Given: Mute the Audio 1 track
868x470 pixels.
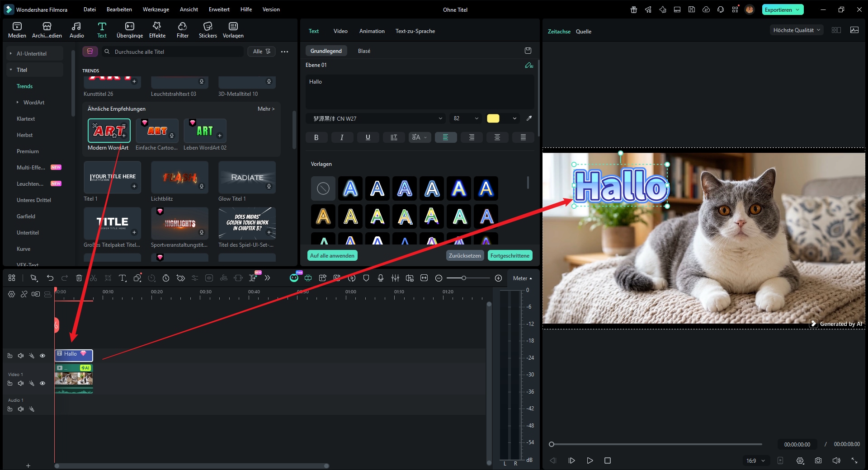Looking at the screenshot, I should tap(21, 409).
